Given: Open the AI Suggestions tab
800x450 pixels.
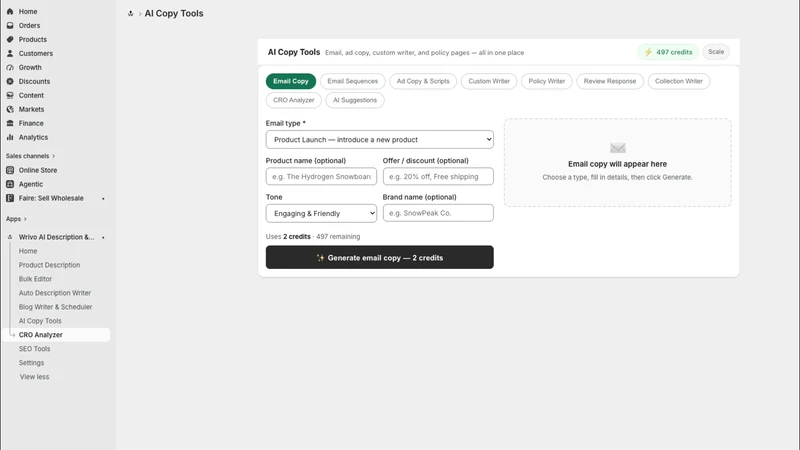Looking at the screenshot, I should [355, 100].
